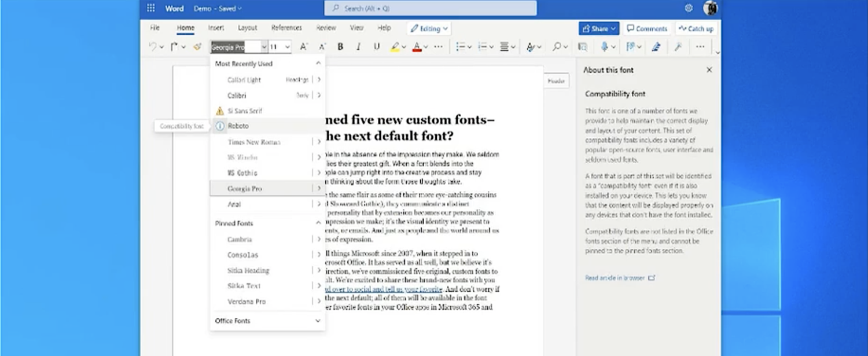The image size is (868, 356).
Task: Open the Paste options dropdown arrow
Action: [183, 47]
